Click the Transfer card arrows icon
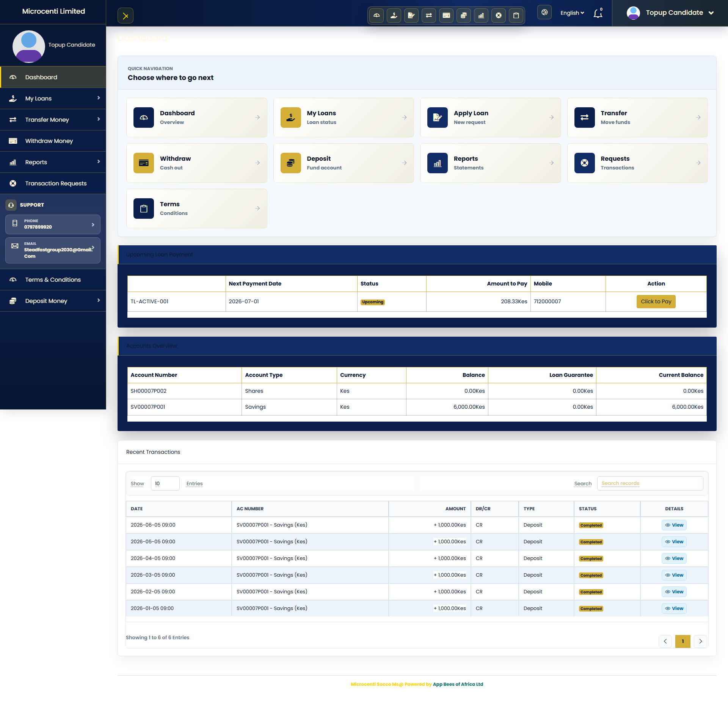This screenshot has height=712, width=728. pos(585,118)
